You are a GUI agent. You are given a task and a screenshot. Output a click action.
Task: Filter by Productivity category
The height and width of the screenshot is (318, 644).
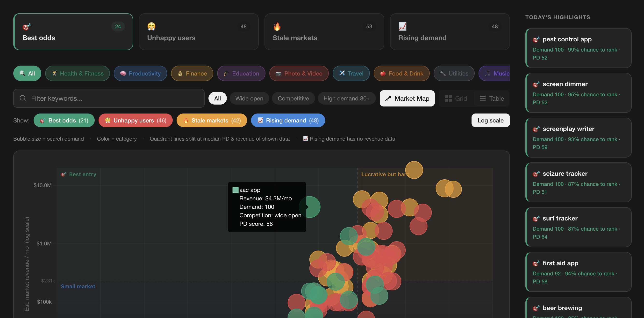(140, 73)
